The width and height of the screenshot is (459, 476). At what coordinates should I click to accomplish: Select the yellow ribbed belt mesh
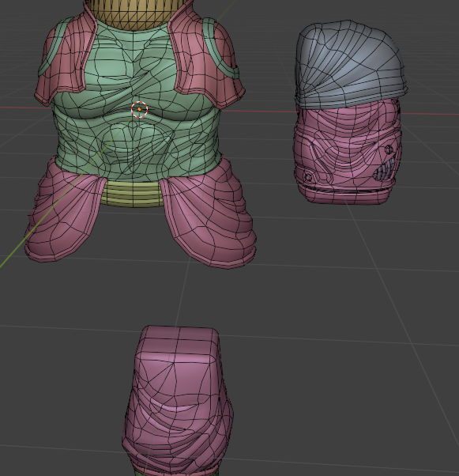pyautogui.click(x=132, y=195)
